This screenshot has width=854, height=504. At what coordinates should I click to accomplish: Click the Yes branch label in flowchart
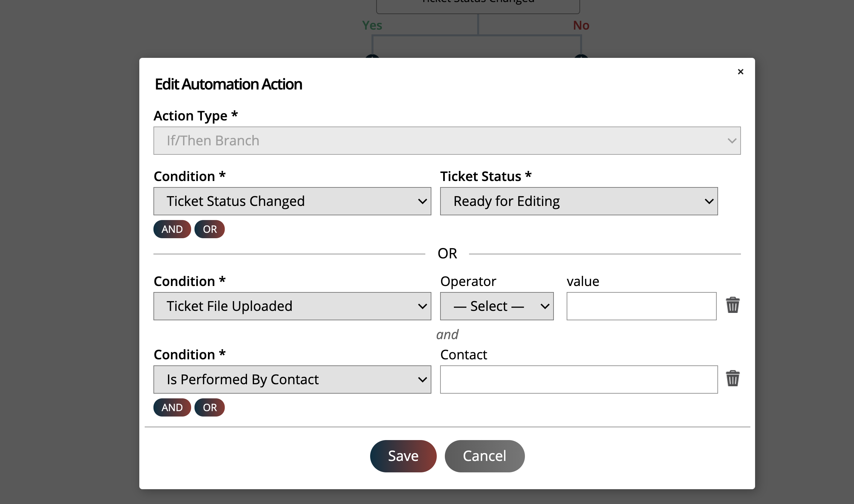pos(372,26)
